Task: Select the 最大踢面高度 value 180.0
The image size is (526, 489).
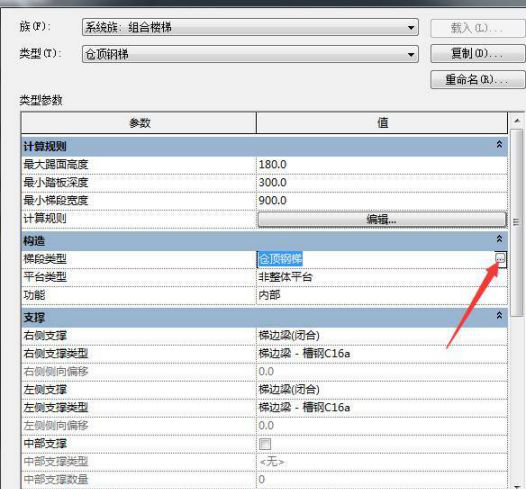Action: click(272, 165)
